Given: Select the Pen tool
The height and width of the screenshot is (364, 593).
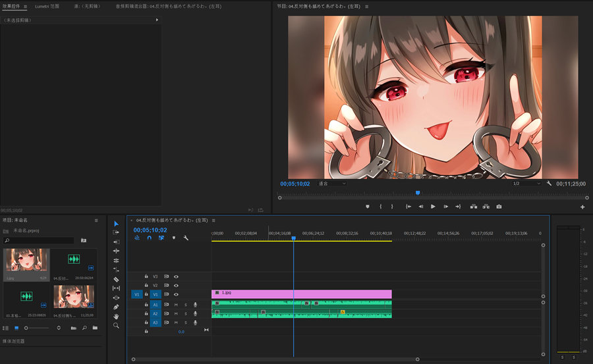Looking at the screenshot, I should pos(116,307).
